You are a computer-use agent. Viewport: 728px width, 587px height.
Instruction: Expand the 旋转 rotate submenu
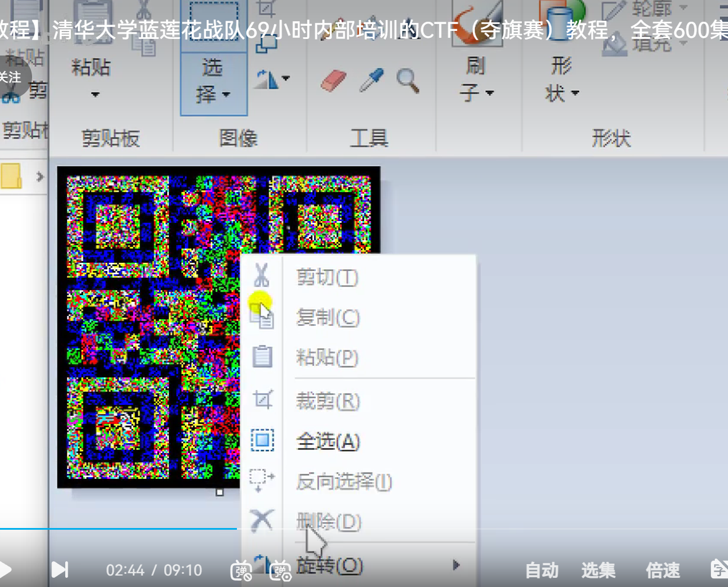coord(456,565)
